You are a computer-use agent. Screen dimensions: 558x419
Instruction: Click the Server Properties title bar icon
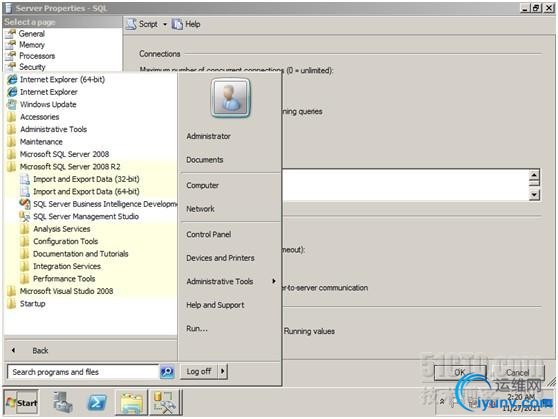(x=9, y=8)
